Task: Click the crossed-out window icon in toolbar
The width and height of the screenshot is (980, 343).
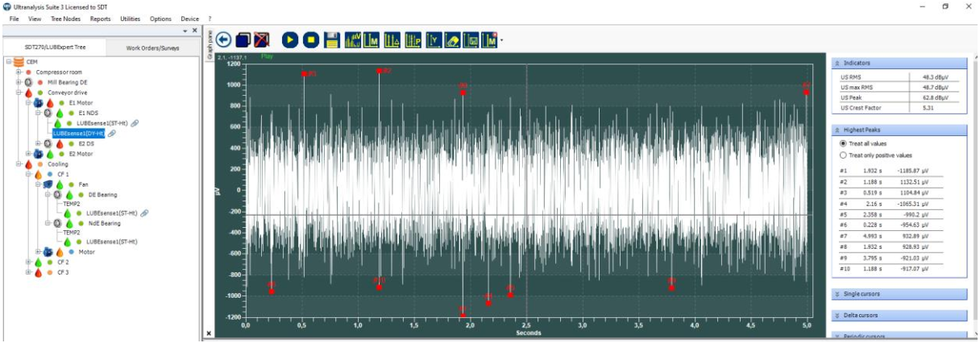Action: click(262, 39)
